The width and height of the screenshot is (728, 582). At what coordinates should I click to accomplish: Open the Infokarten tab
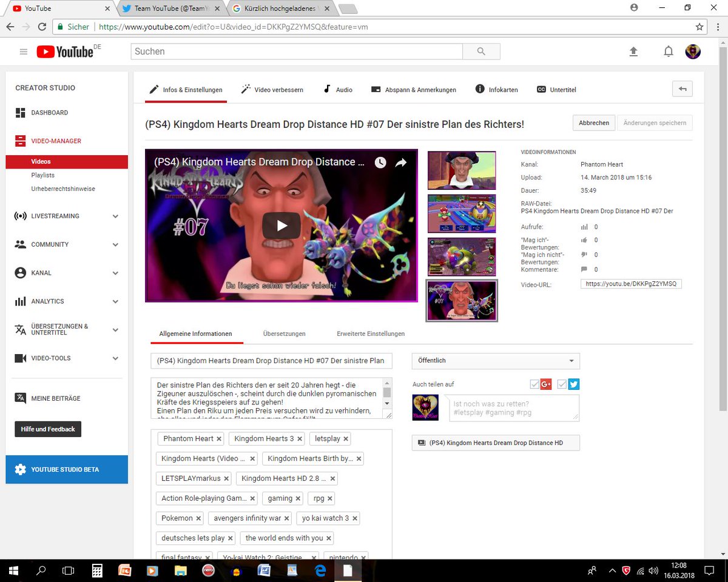pos(497,89)
